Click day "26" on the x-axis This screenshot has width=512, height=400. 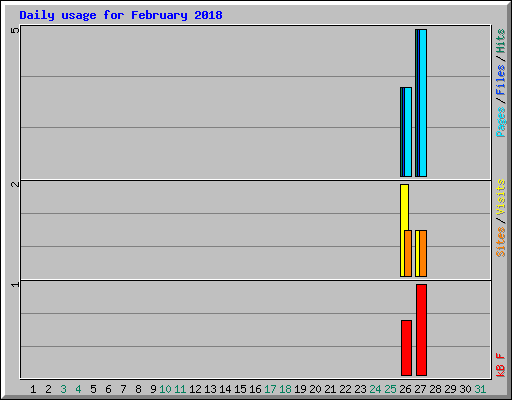[405, 389]
